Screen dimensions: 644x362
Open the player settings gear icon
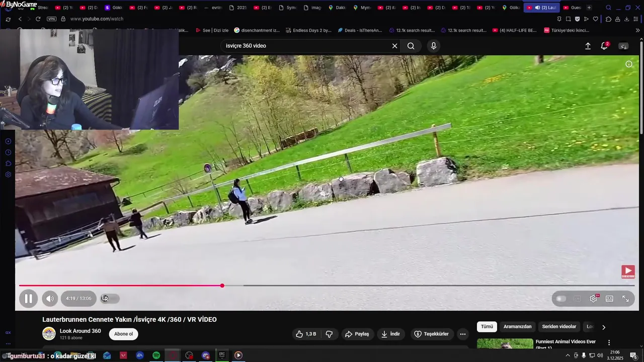click(594, 299)
